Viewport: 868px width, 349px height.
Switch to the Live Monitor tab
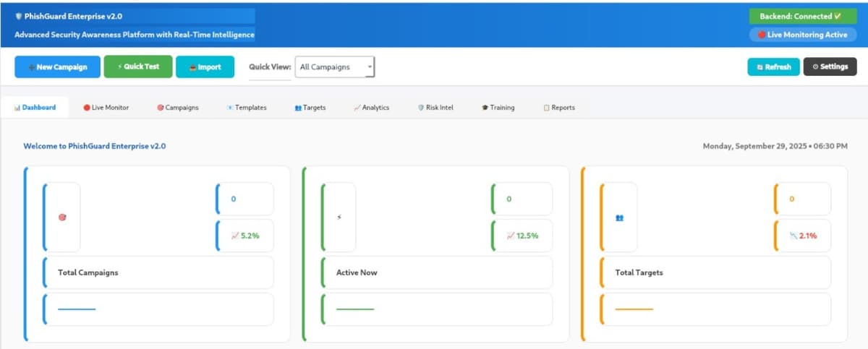[106, 108]
